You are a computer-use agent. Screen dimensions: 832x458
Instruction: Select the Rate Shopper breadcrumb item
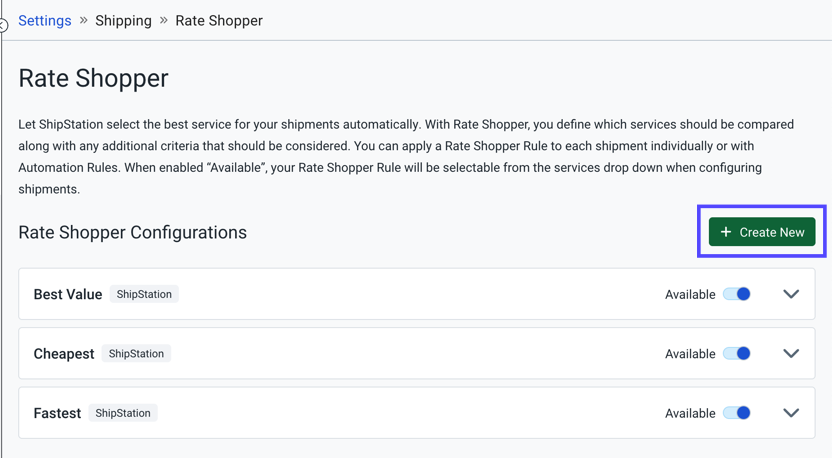[x=219, y=21]
